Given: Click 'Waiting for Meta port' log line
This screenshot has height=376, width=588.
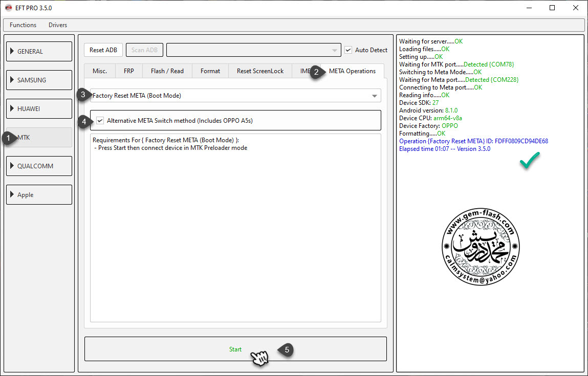Looking at the screenshot, I should pos(459,80).
